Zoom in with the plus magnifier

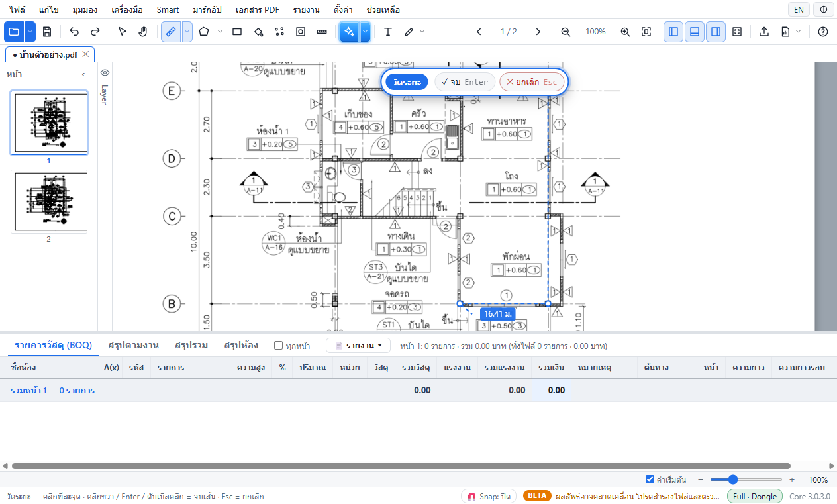click(x=625, y=32)
